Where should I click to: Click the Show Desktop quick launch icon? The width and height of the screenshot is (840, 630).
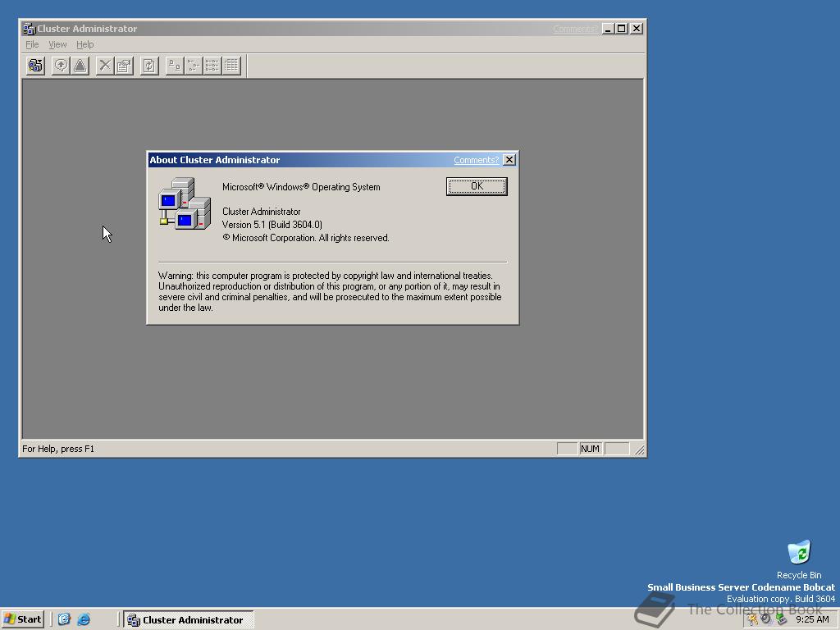point(64,619)
